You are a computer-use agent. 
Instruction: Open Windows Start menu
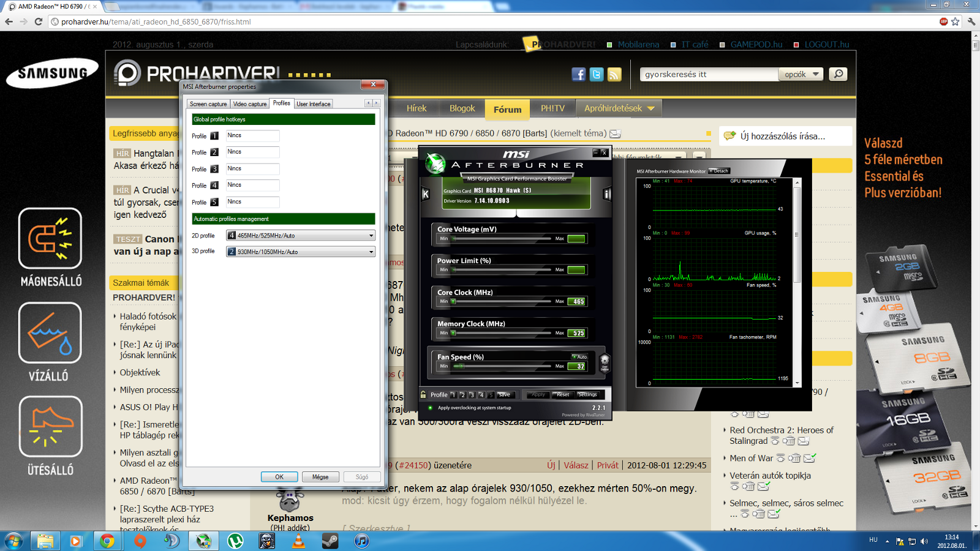[x=13, y=541]
